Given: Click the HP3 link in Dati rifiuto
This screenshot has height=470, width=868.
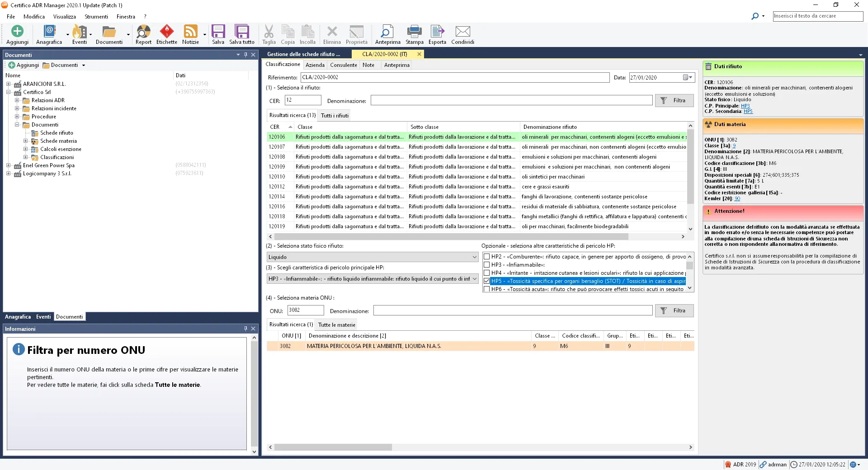Looking at the screenshot, I should point(745,106).
